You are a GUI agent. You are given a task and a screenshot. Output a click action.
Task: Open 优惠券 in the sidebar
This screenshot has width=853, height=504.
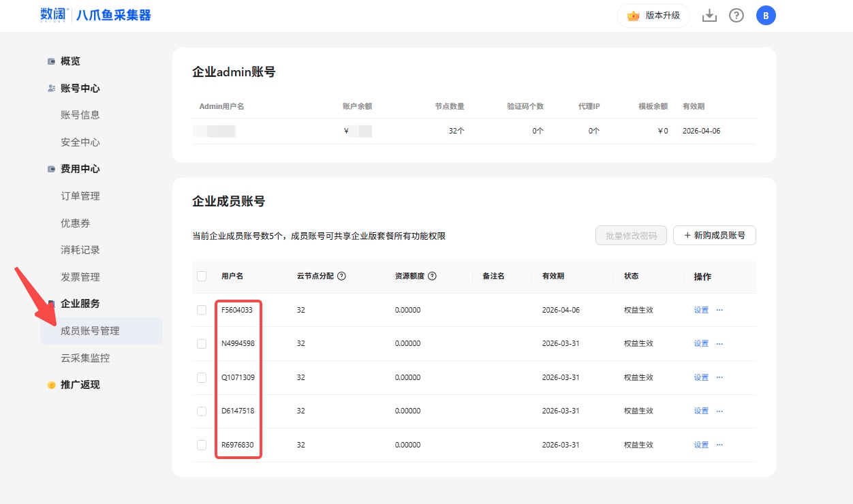76,223
